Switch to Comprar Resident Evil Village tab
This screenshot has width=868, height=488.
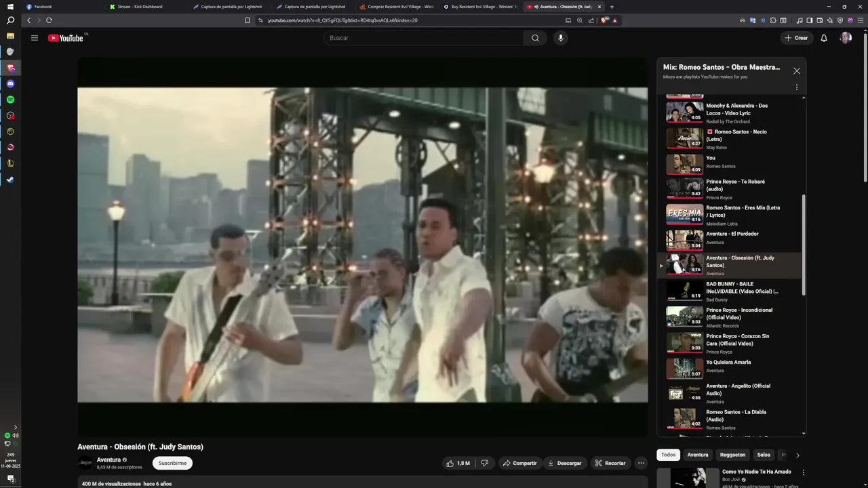[x=397, y=7]
